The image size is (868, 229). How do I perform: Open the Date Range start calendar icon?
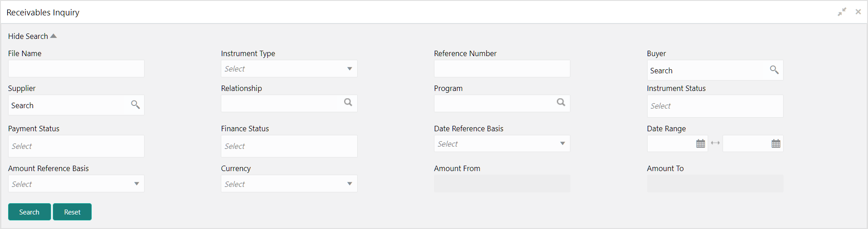click(x=700, y=143)
